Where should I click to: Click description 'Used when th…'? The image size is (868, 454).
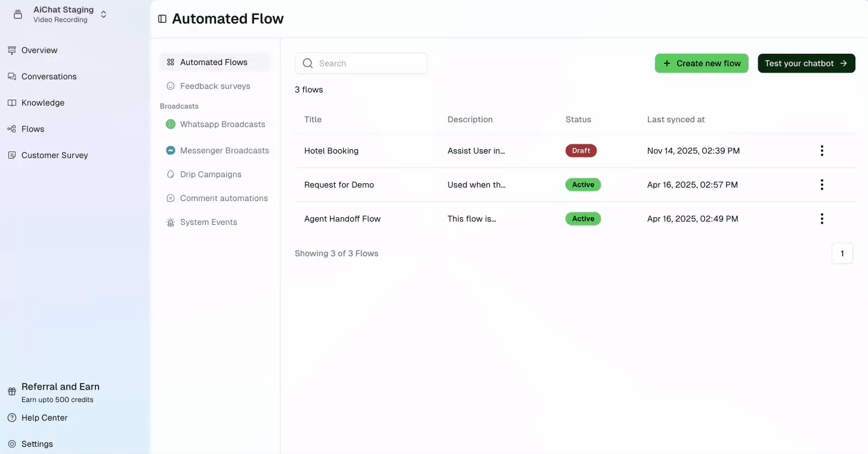(x=477, y=185)
